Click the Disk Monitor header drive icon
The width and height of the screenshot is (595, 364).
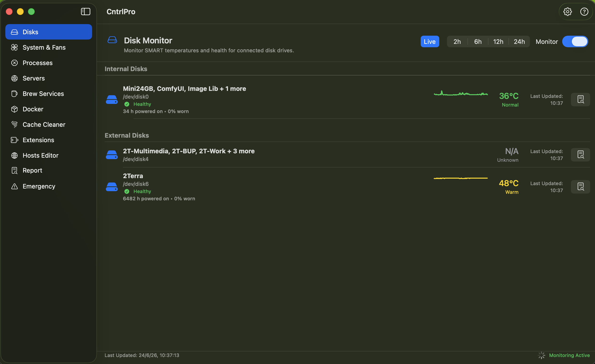112,40
